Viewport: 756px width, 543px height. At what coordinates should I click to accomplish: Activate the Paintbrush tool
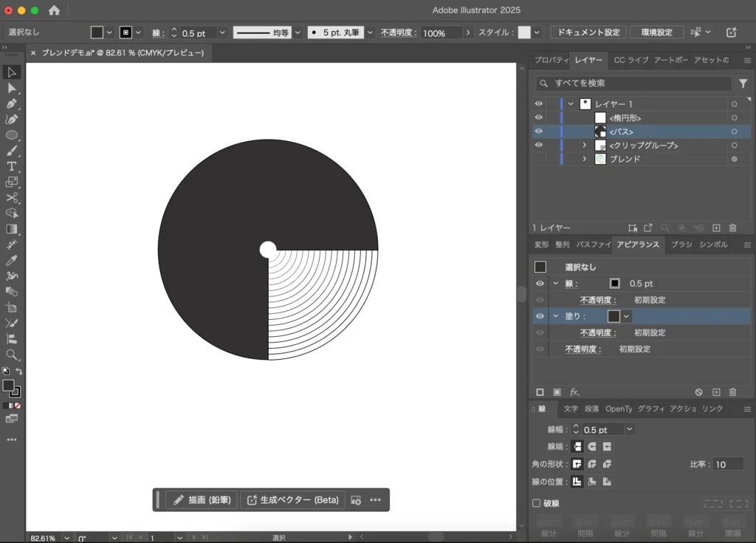[11, 151]
